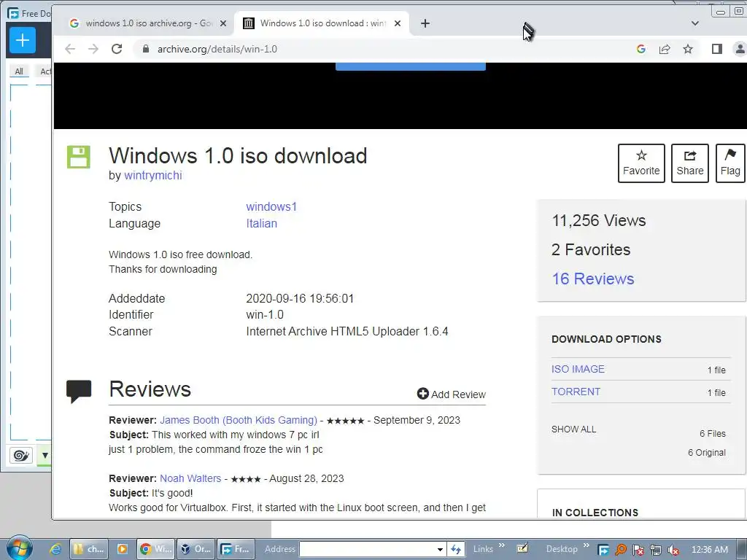Open the Chrome side panel icon
Image resolution: width=747 pixels, height=560 pixels.
coord(716,49)
